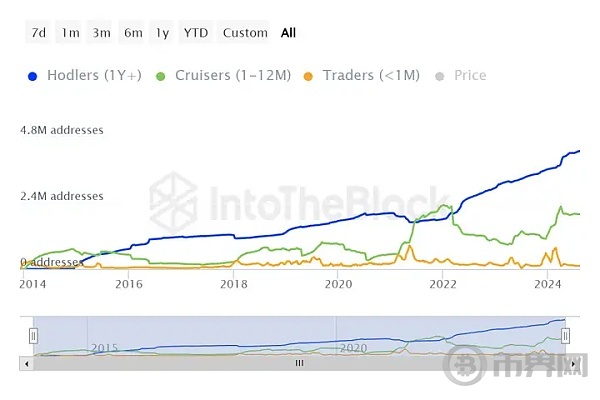600x400 pixels.
Task: Click the orange Traders legend dot
Action: pyautogui.click(x=308, y=75)
